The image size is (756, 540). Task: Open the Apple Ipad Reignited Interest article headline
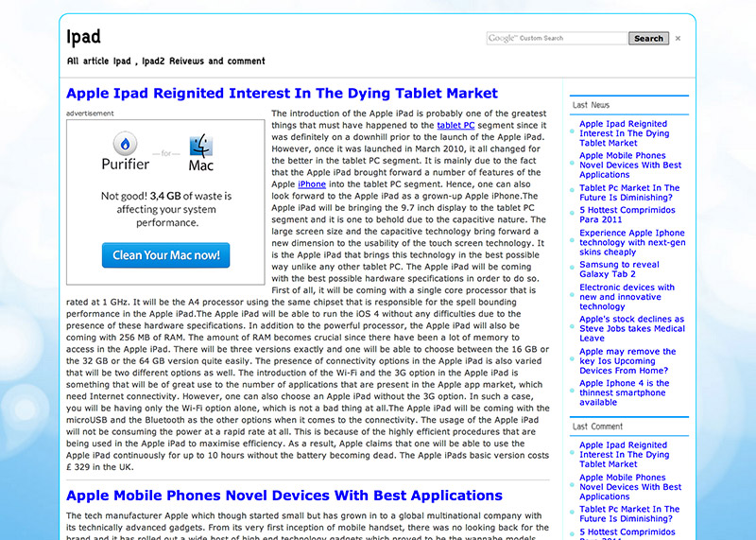[x=282, y=94]
